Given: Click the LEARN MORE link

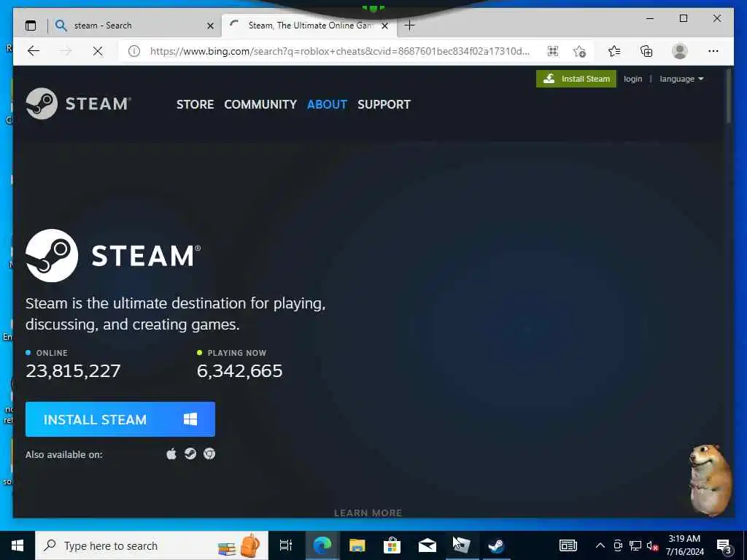Looking at the screenshot, I should (x=368, y=513).
